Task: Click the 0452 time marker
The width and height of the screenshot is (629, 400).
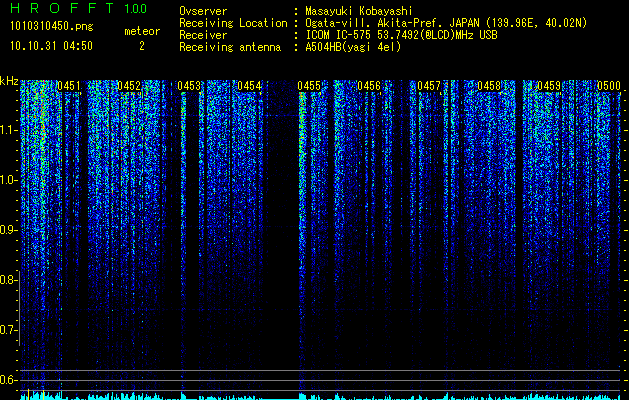Action: 129,86
